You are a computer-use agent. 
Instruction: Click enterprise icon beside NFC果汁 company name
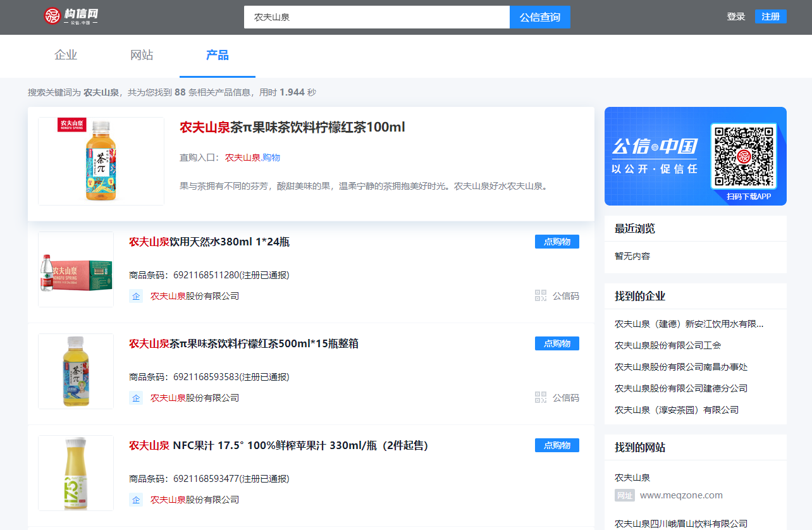click(x=136, y=500)
